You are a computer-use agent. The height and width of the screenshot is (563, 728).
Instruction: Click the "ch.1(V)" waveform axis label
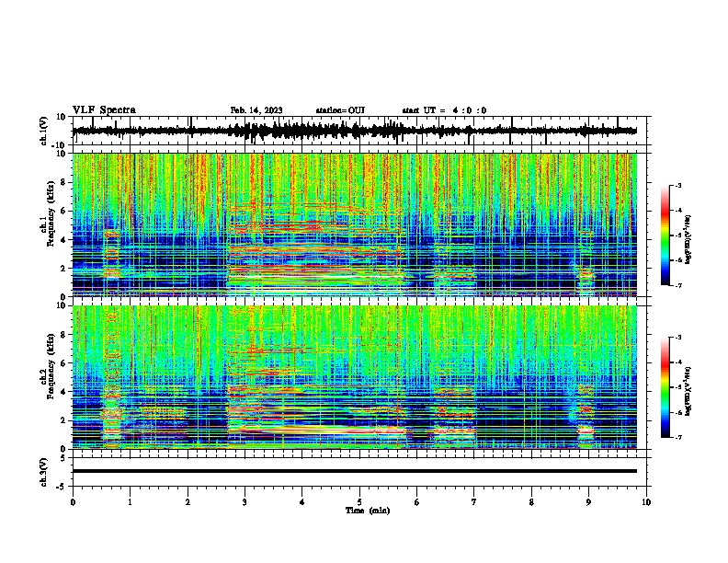tap(44, 131)
